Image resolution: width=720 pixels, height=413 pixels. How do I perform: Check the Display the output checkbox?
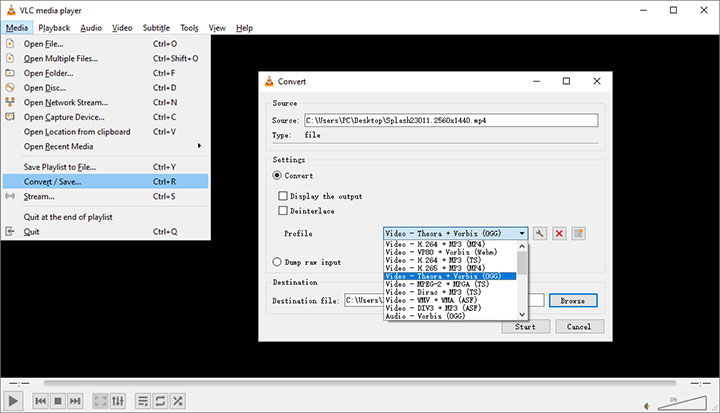[284, 196]
